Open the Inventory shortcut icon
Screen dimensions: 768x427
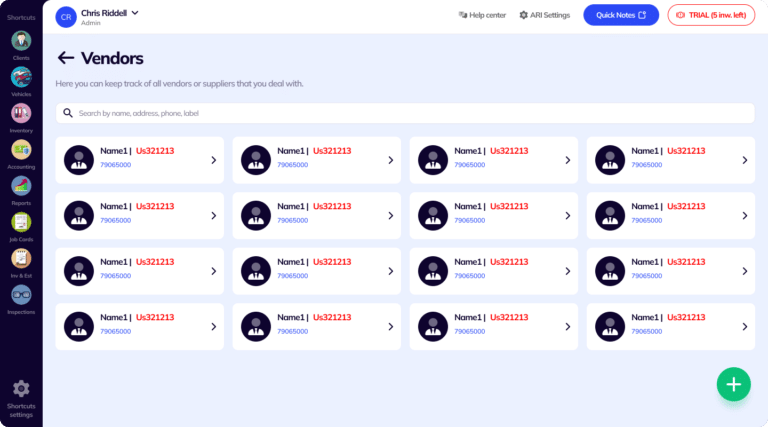pos(21,113)
